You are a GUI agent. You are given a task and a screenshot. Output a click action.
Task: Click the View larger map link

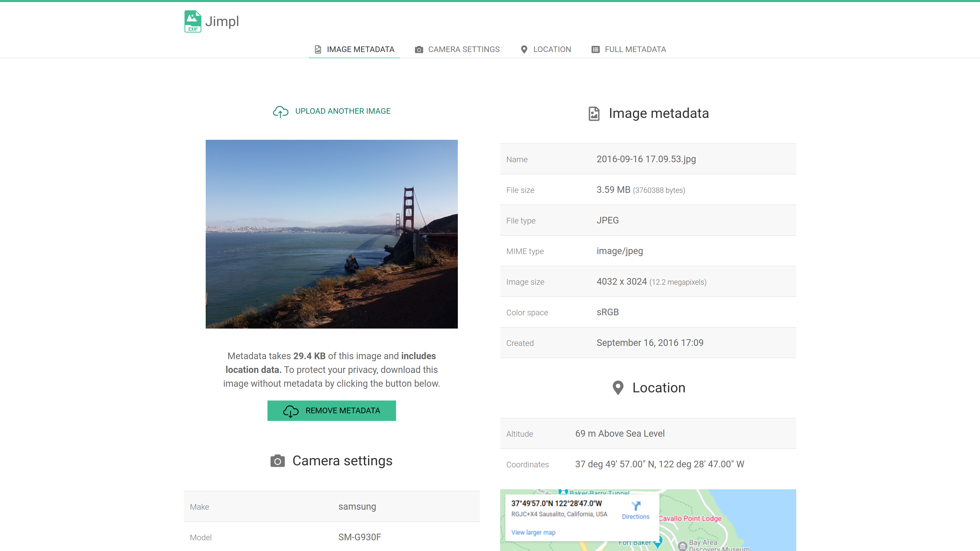[533, 532]
